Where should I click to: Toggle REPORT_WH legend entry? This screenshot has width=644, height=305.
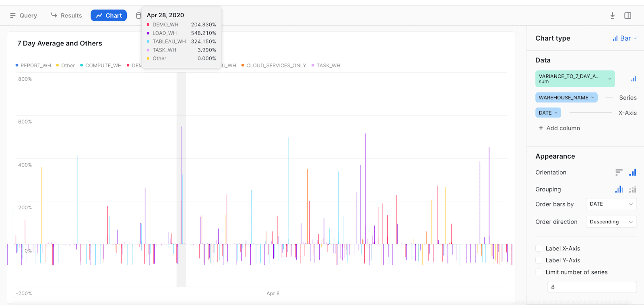tap(33, 65)
